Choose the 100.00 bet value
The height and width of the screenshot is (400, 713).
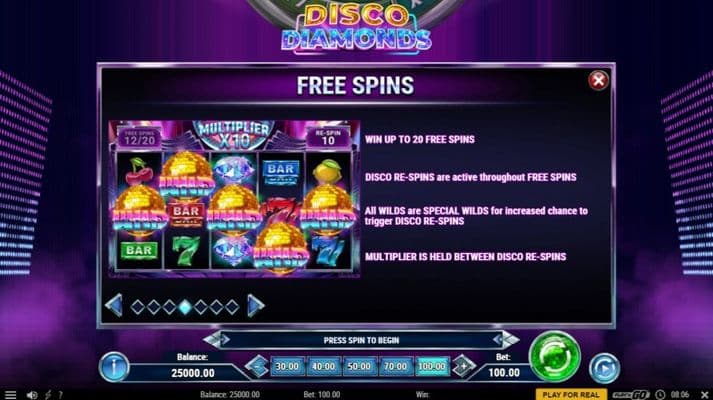coord(432,366)
